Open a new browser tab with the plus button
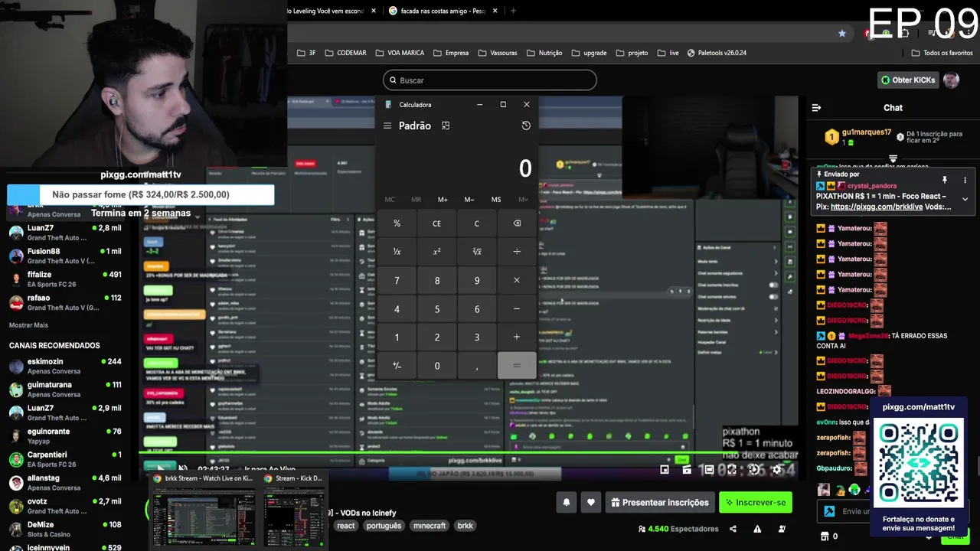 (x=513, y=11)
